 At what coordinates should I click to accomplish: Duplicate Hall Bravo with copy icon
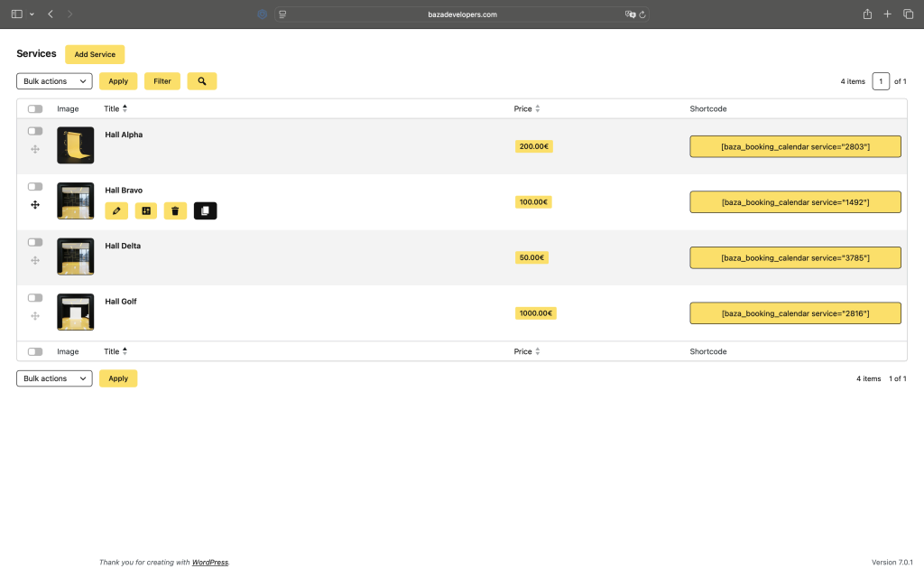[x=205, y=210]
